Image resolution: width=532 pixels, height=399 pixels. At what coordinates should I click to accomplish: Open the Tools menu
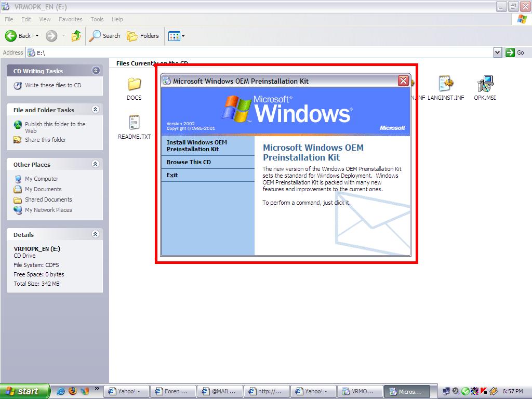point(97,19)
